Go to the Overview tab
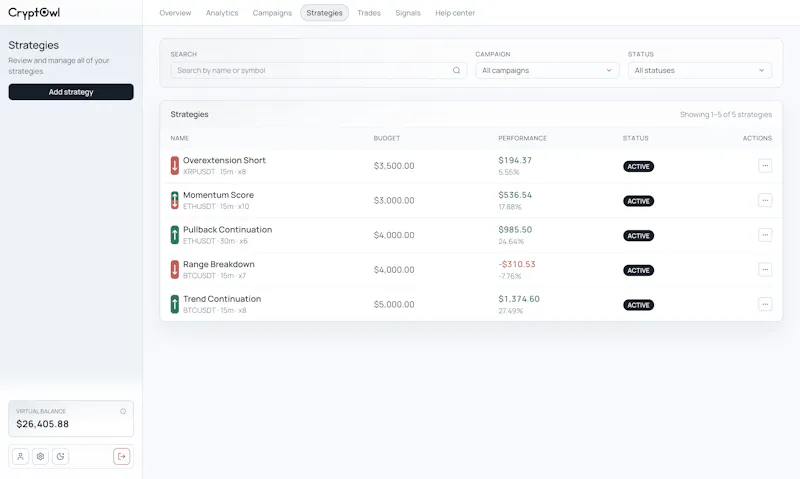Screen dimensions: 800x479 click(175, 13)
